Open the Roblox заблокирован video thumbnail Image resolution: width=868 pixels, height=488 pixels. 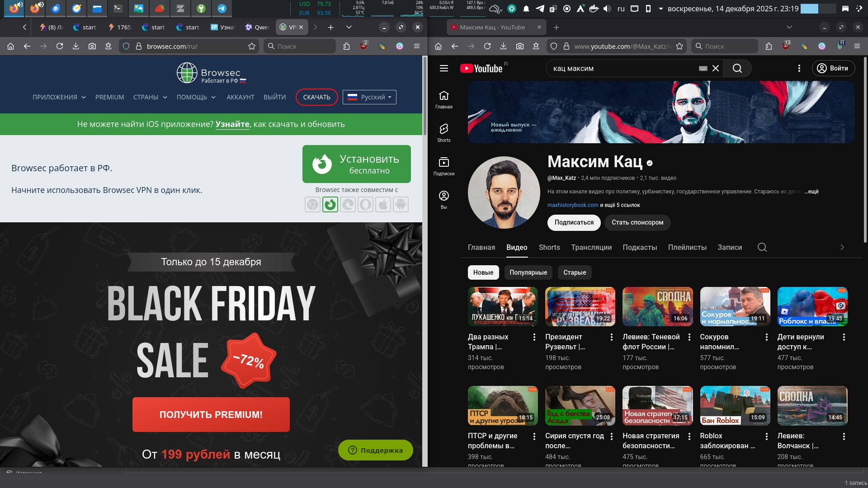pyautogui.click(x=735, y=405)
